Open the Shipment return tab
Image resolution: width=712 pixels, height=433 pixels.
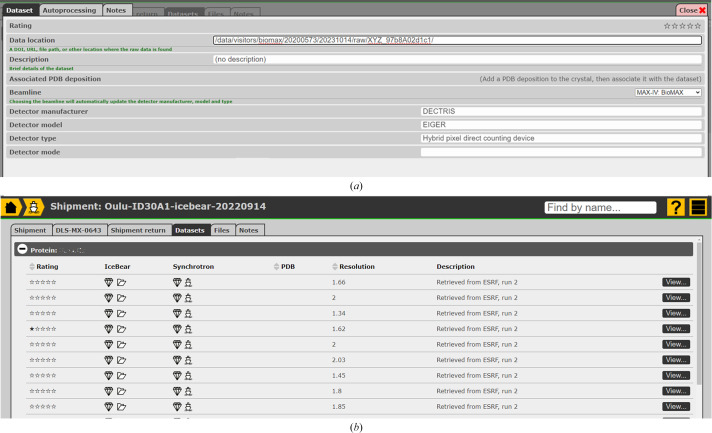[138, 231]
